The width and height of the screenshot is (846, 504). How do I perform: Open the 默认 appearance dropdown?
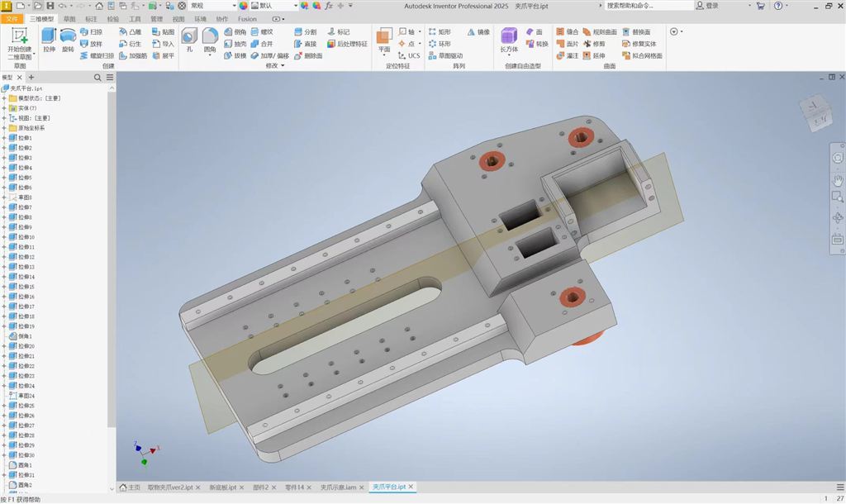click(x=295, y=5)
